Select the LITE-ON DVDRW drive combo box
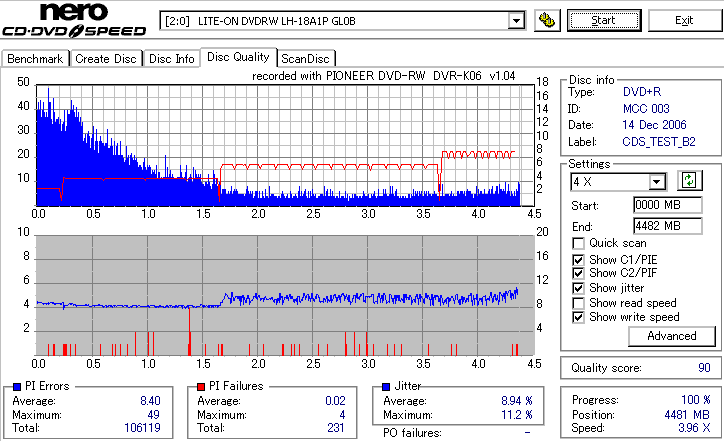Screen dimensions: 724x441 tap(342, 21)
